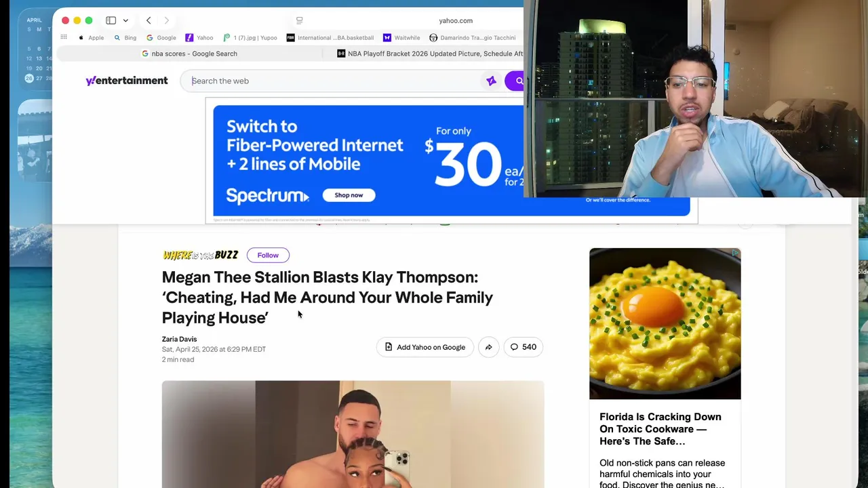This screenshot has height=488, width=868.
Task: Click author name Zaria Davis
Action: [x=179, y=339]
